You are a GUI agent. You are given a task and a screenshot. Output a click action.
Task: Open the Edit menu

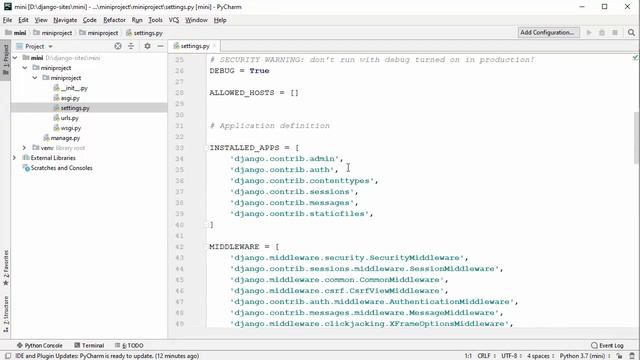(23, 20)
